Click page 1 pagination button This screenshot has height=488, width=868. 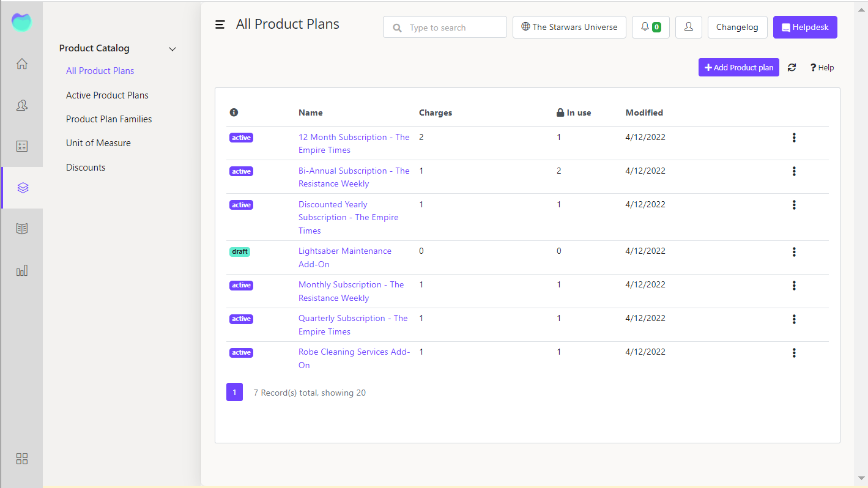point(234,393)
